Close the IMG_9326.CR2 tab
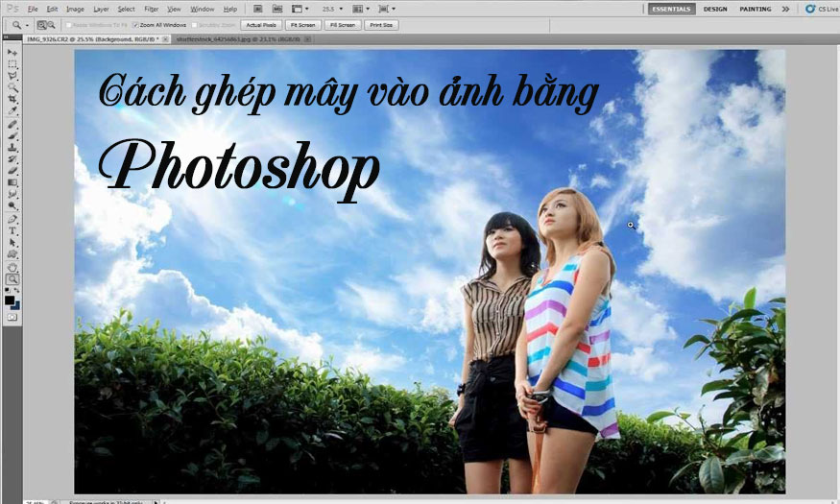Screen dimensions: 840x504 [x=165, y=39]
